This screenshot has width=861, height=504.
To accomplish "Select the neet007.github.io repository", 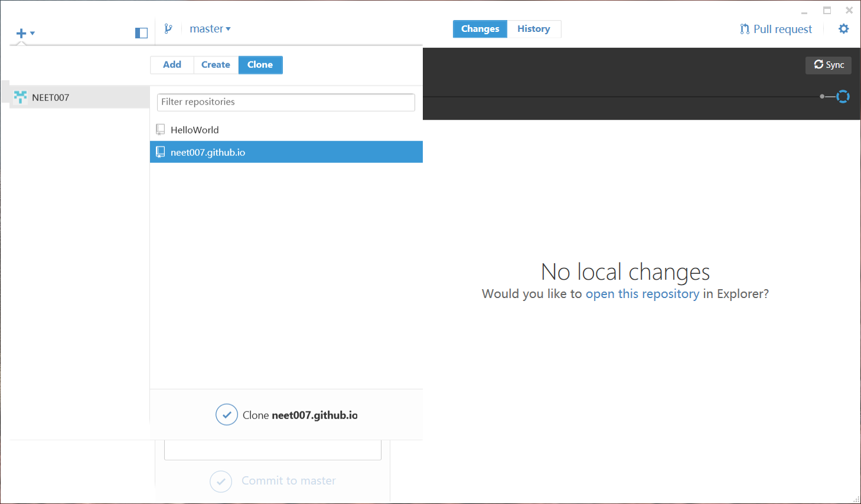I will point(286,152).
